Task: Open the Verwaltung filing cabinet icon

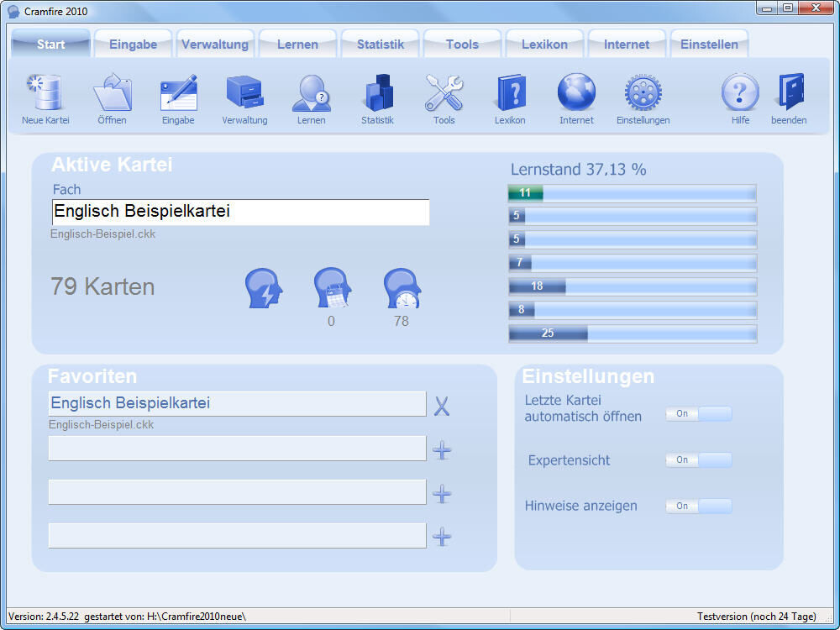Action: [244, 92]
